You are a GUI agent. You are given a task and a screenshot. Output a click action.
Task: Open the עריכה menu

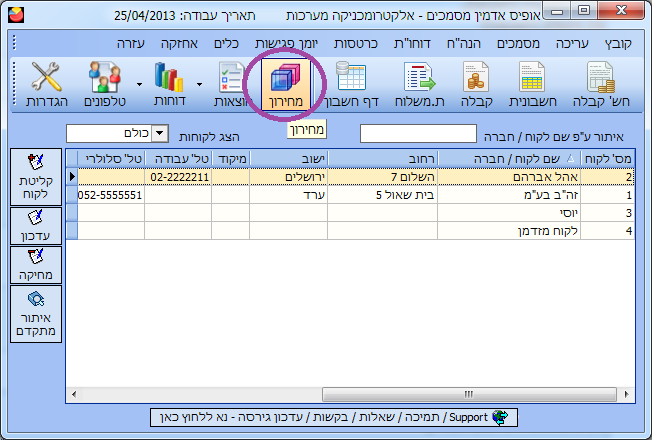click(x=572, y=43)
